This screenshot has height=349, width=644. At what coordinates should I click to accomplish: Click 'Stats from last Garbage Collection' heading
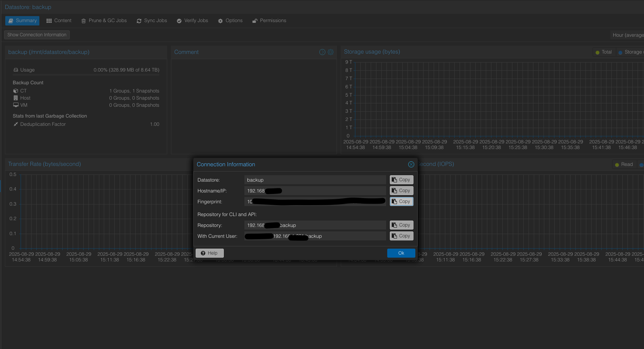(50, 116)
